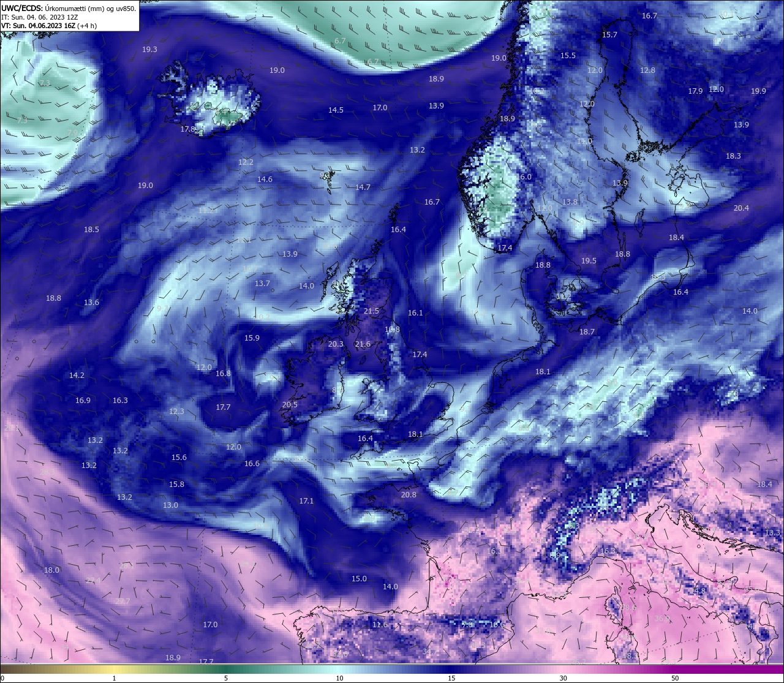Viewport: 784px width, 683px height.
Task: Click the 14.7 map value
Action: click(363, 187)
